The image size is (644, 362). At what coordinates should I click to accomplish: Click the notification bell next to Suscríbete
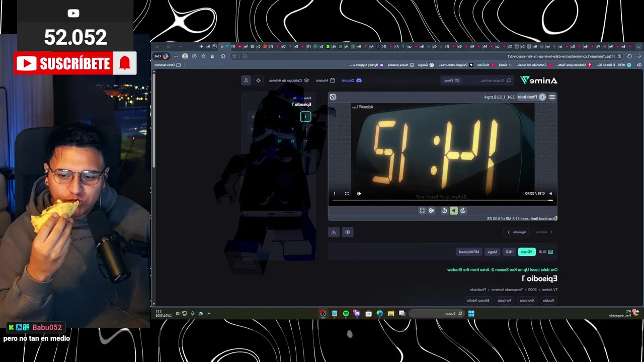[125, 63]
